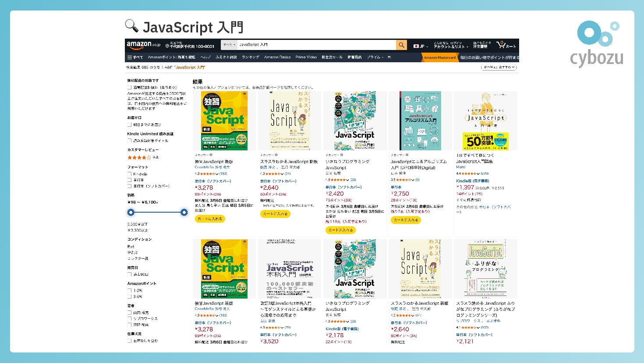Image resolution: width=644 pixels, height=363 pixels.
Task: Open cover of JavaScriptによるアルゴリズム入門
Action: tap(421, 121)
